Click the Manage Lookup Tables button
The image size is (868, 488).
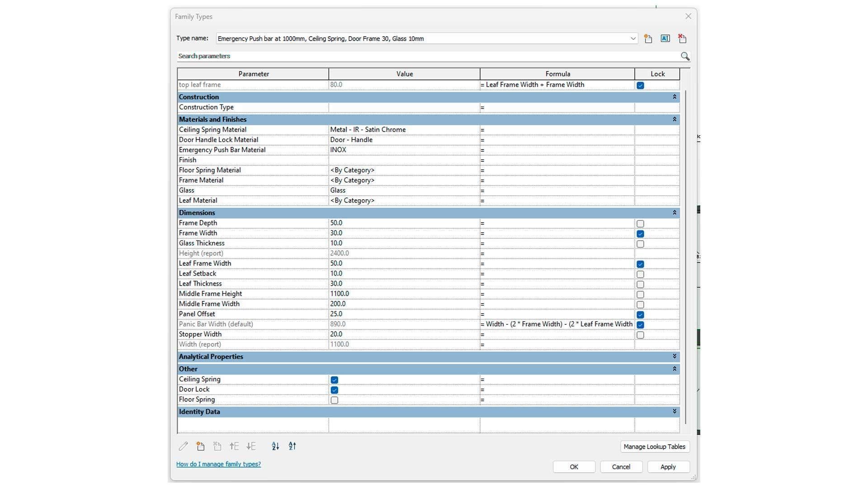654,446
